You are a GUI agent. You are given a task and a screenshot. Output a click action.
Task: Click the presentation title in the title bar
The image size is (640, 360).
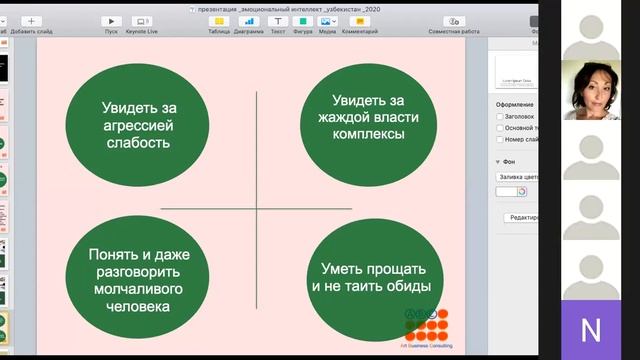289,9
